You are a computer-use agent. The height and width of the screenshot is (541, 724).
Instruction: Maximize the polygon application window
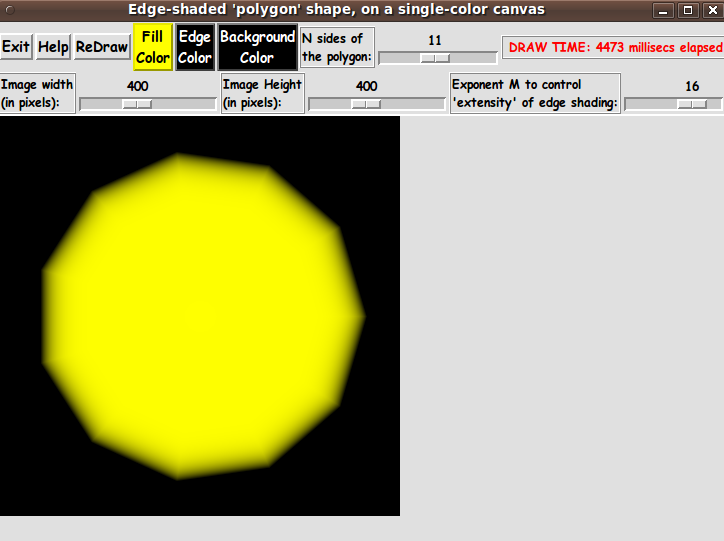687,10
